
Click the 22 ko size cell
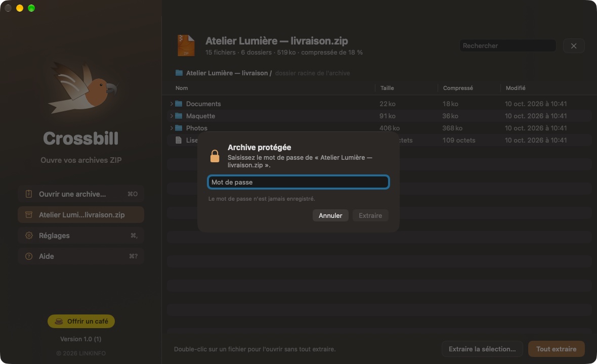(387, 104)
